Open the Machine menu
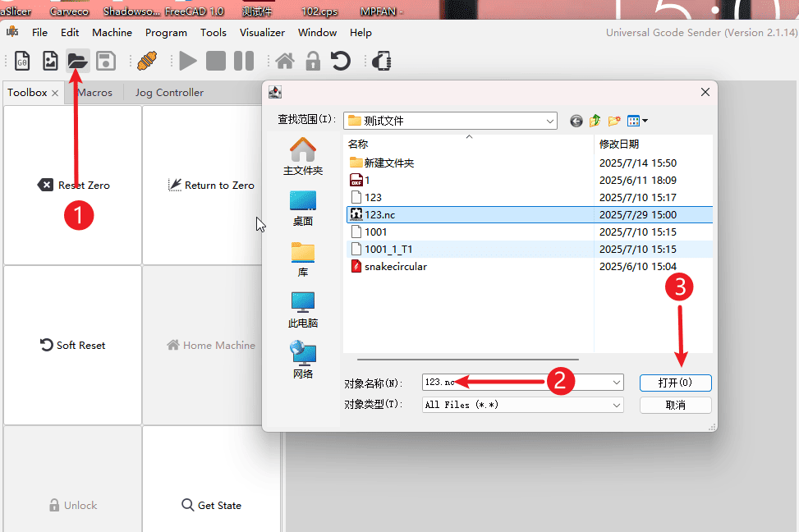This screenshot has width=799, height=532. point(112,33)
